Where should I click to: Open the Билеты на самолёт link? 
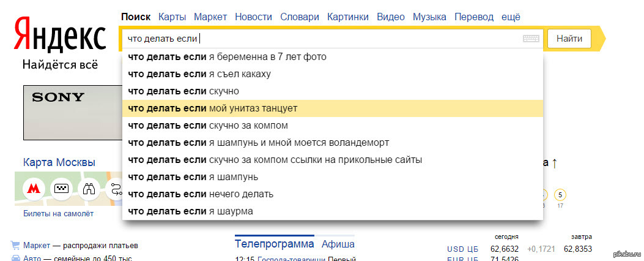pyautogui.click(x=58, y=214)
